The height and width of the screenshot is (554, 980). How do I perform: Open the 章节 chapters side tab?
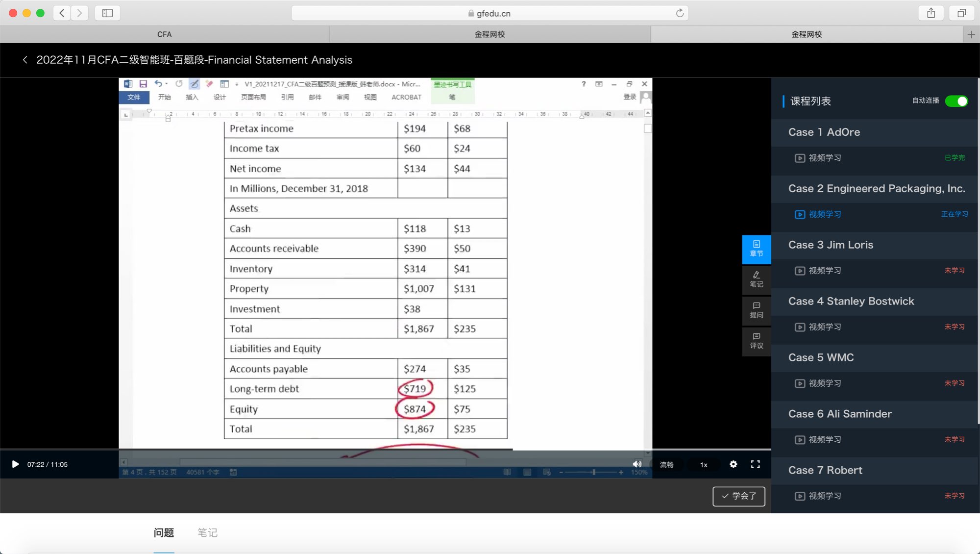756,249
